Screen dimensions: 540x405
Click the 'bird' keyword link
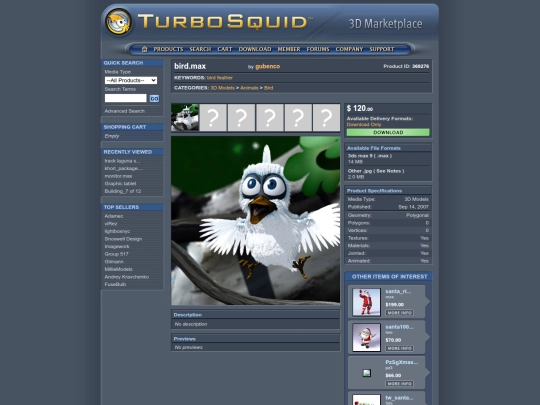(x=211, y=78)
